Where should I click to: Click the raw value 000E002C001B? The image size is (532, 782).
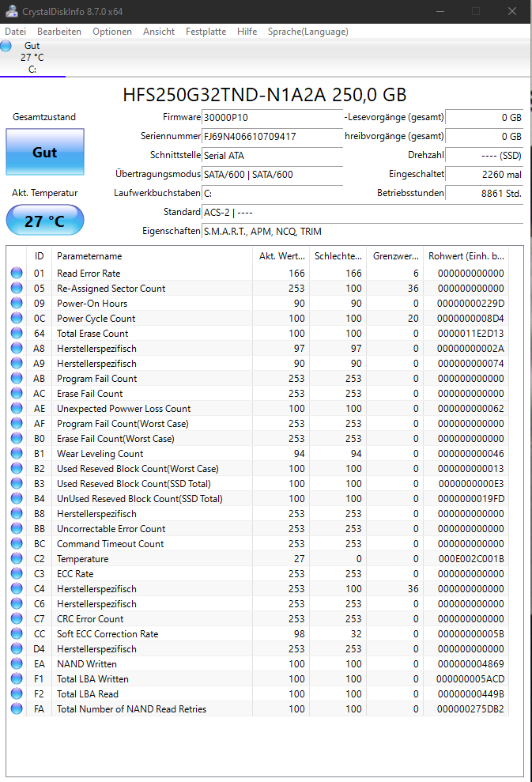471,558
